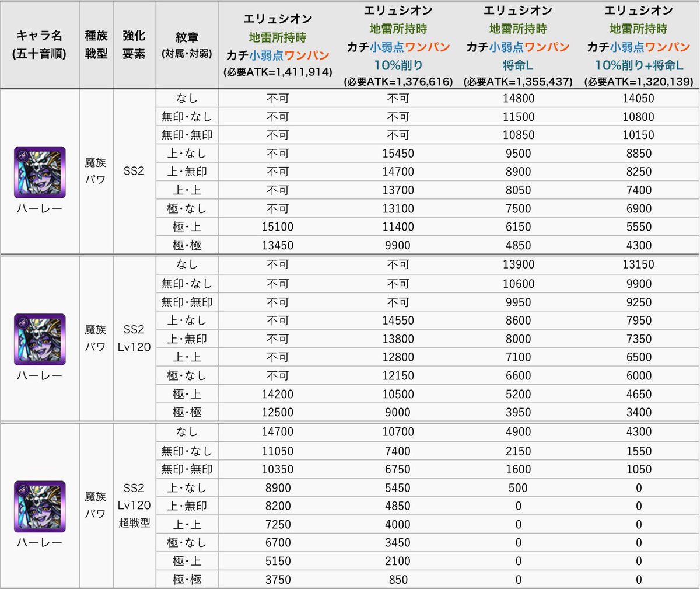Screen dimensions: 700x589
Task: Click the value 10700
Action: click(x=398, y=432)
